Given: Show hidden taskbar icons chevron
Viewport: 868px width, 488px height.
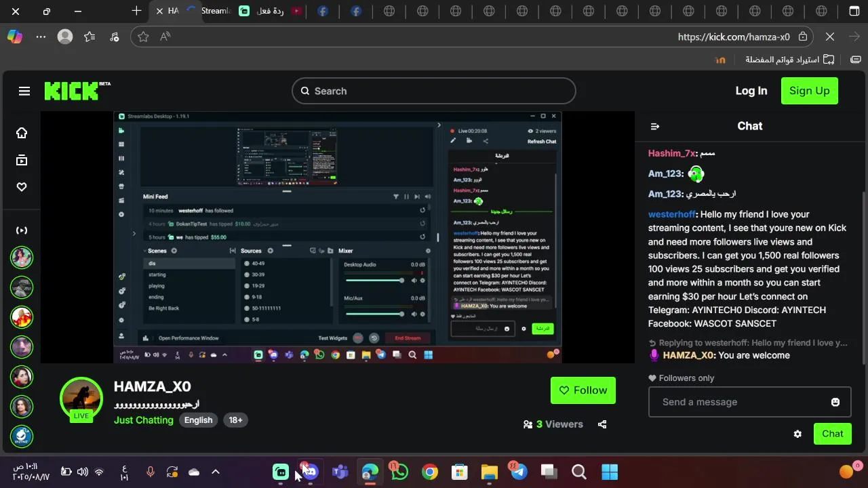Looking at the screenshot, I should tap(216, 472).
